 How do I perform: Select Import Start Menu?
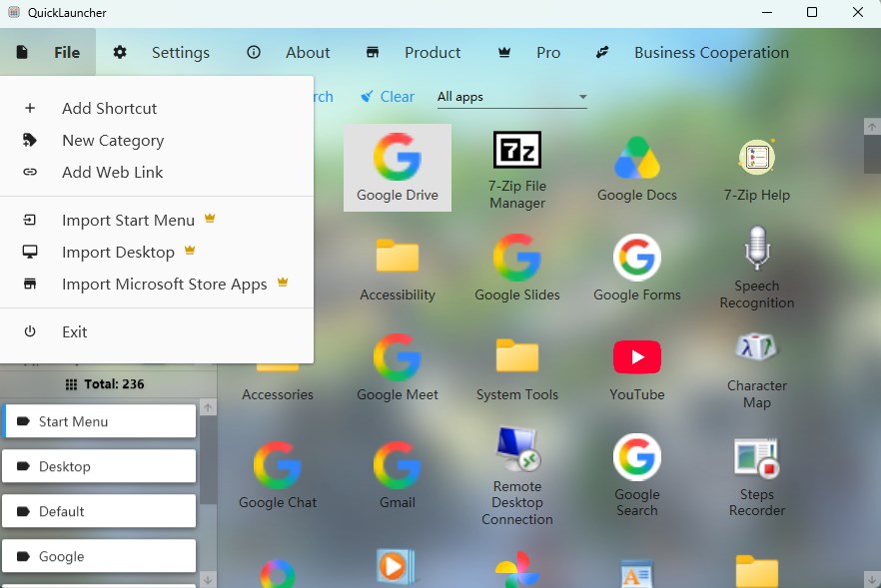tap(157, 221)
